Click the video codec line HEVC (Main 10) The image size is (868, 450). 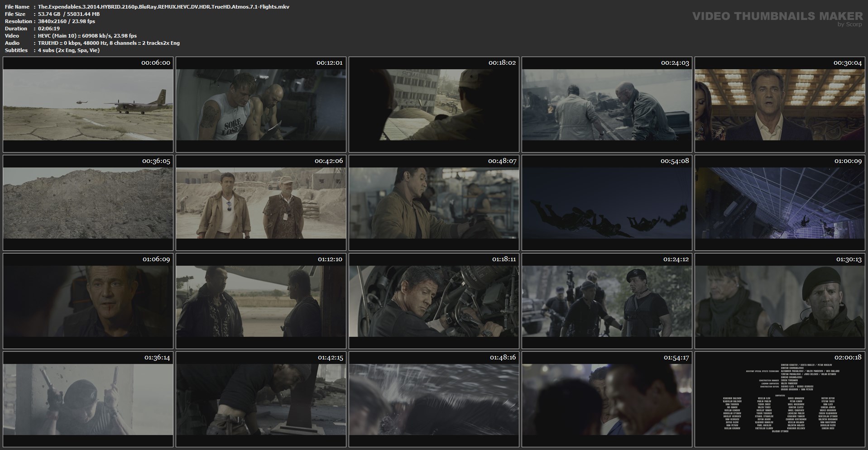point(87,36)
